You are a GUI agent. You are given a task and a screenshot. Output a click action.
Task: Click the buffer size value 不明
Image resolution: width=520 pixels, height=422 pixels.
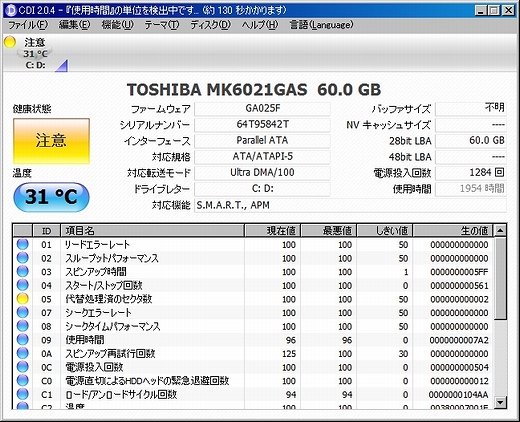click(471, 109)
